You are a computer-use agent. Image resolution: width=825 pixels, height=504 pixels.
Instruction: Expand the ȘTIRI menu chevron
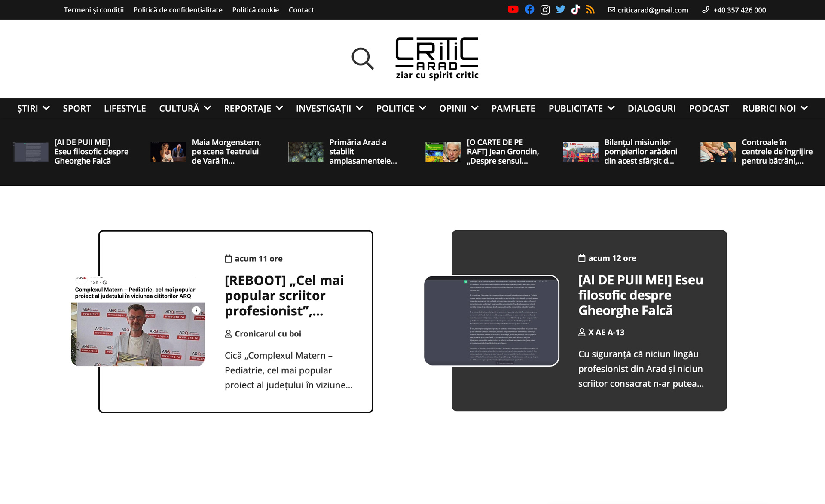[46, 108]
